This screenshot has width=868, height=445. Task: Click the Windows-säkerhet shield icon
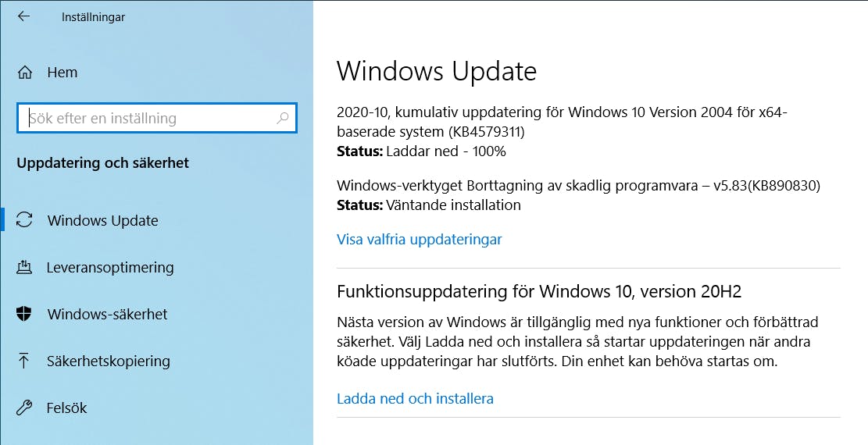tap(23, 314)
